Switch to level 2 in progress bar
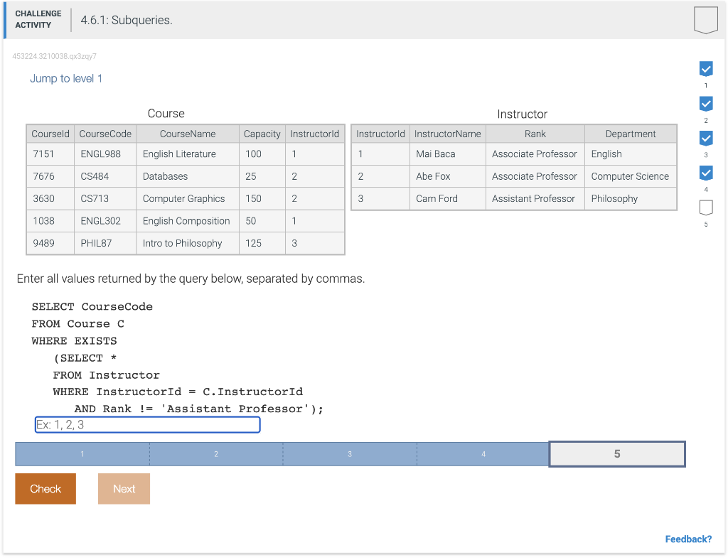 (216, 453)
